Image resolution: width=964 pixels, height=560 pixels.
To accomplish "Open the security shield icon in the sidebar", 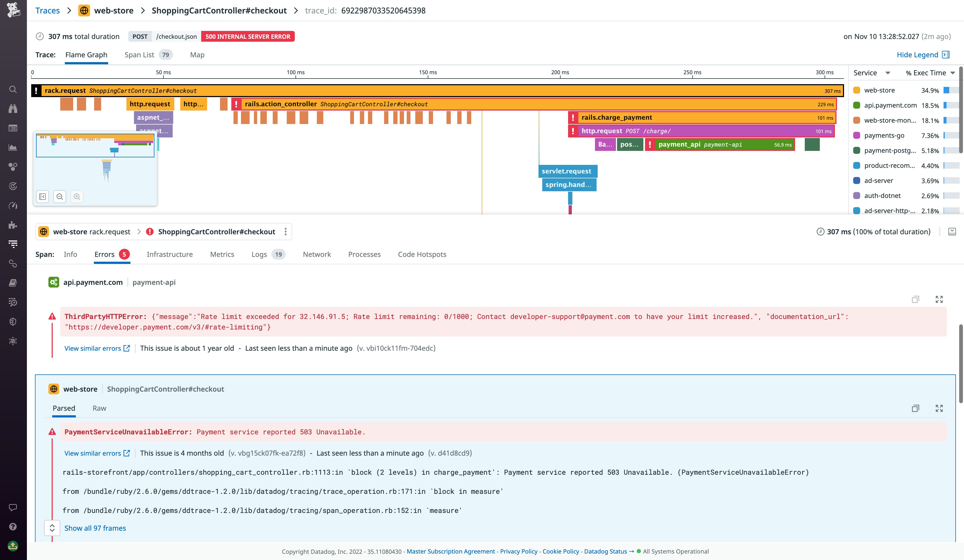I will click(x=13, y=321).
